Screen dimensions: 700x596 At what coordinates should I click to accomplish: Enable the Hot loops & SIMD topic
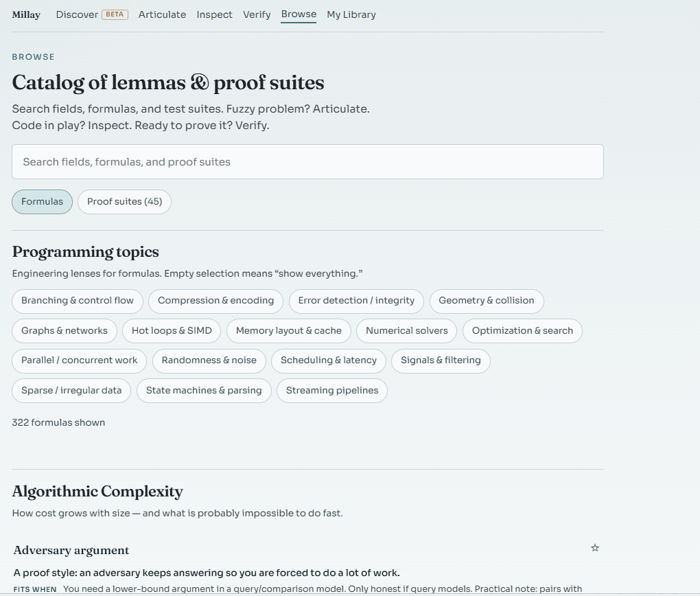172,330
